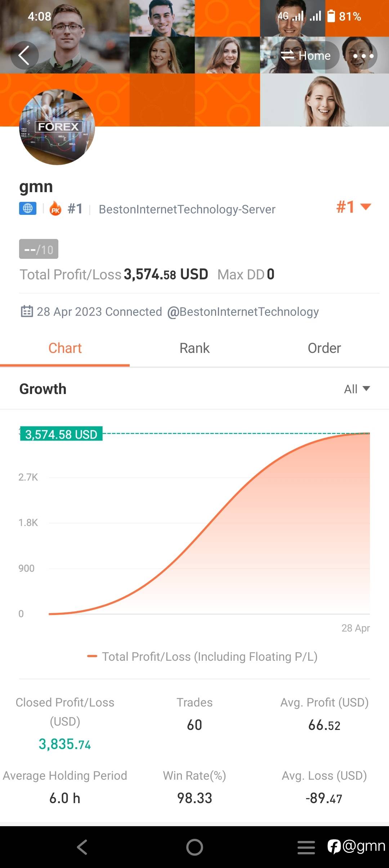Tap the 3,574.58 USD chart value label

[61, 434]
